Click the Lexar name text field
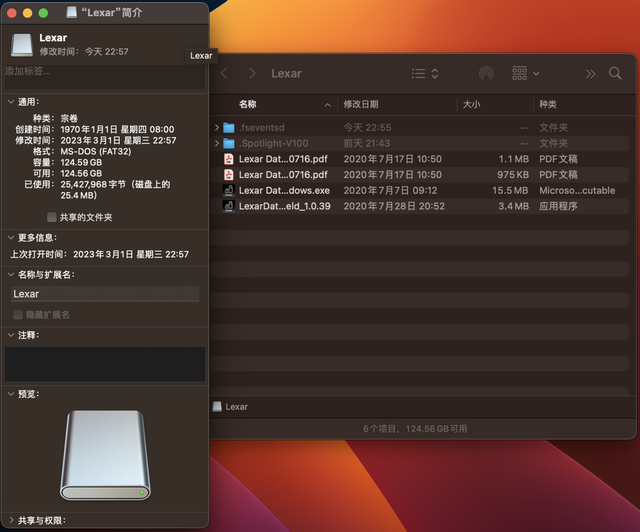 click(105, 294)
